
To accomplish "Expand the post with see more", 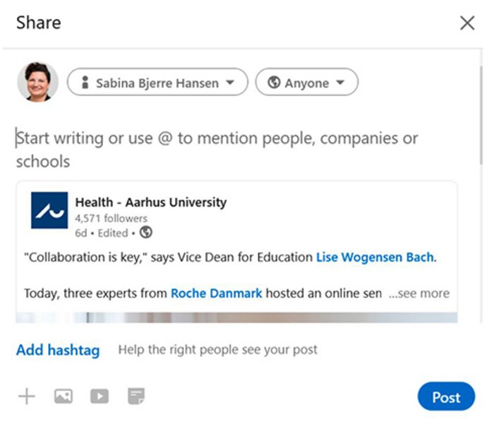I will 419,293.
